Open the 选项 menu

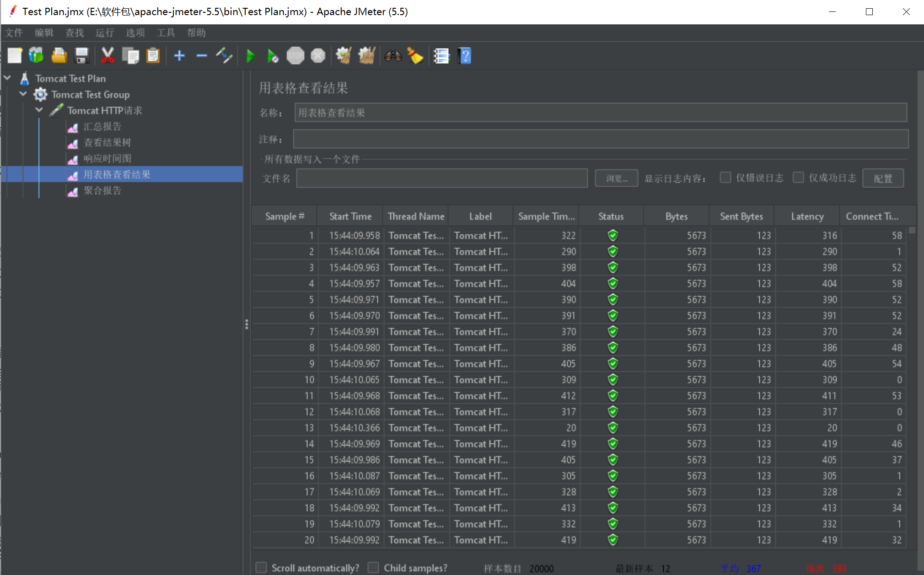[135, 33]
